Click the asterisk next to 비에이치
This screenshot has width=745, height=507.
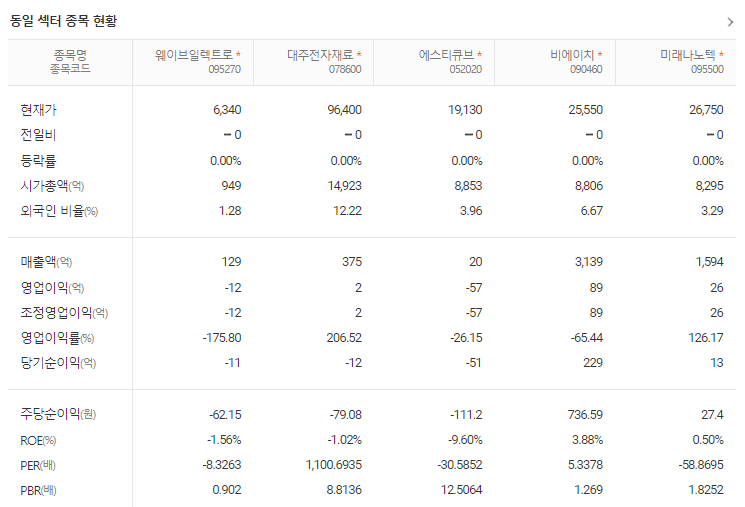(600, 55)
